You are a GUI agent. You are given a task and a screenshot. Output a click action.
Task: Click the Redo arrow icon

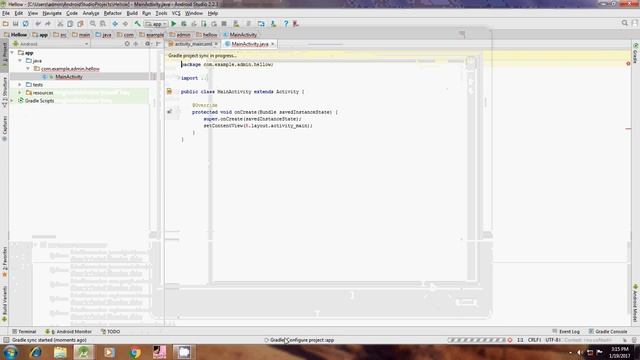48,24
